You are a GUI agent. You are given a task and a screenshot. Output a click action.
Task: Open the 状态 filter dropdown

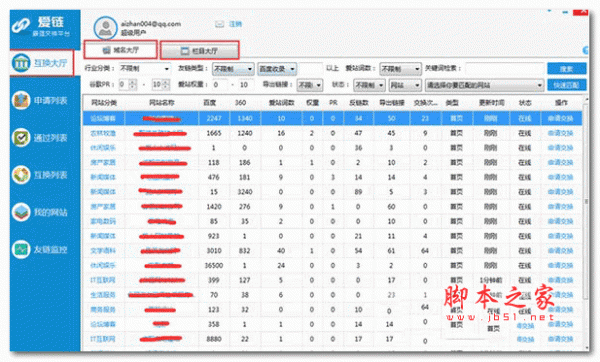click(x=369, y=85)
